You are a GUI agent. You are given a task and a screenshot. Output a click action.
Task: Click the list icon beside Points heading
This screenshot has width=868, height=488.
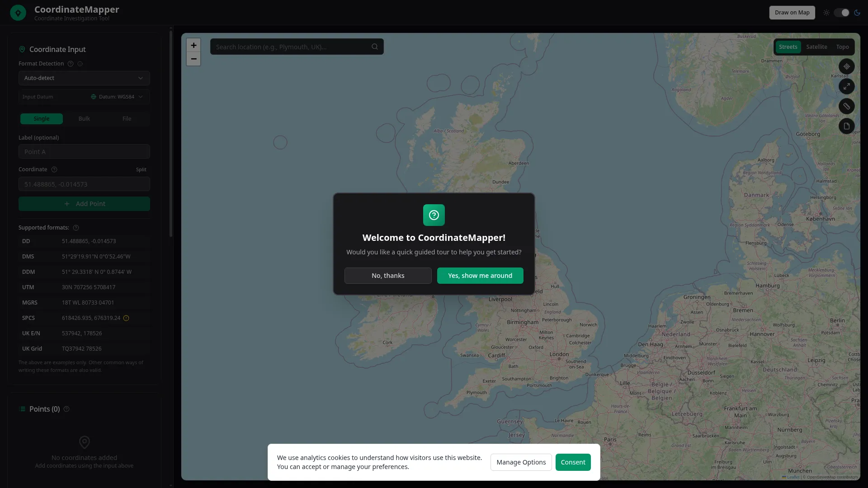pyautogui.click(x=22, y=409)
